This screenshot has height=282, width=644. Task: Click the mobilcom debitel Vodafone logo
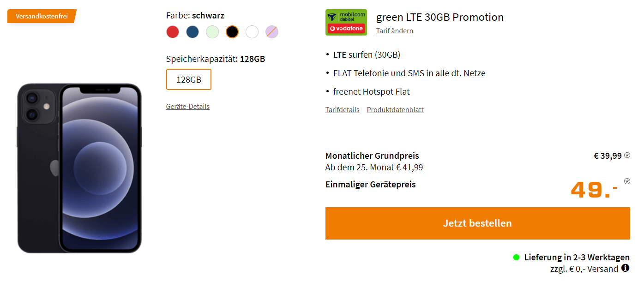tap(346, 22)
